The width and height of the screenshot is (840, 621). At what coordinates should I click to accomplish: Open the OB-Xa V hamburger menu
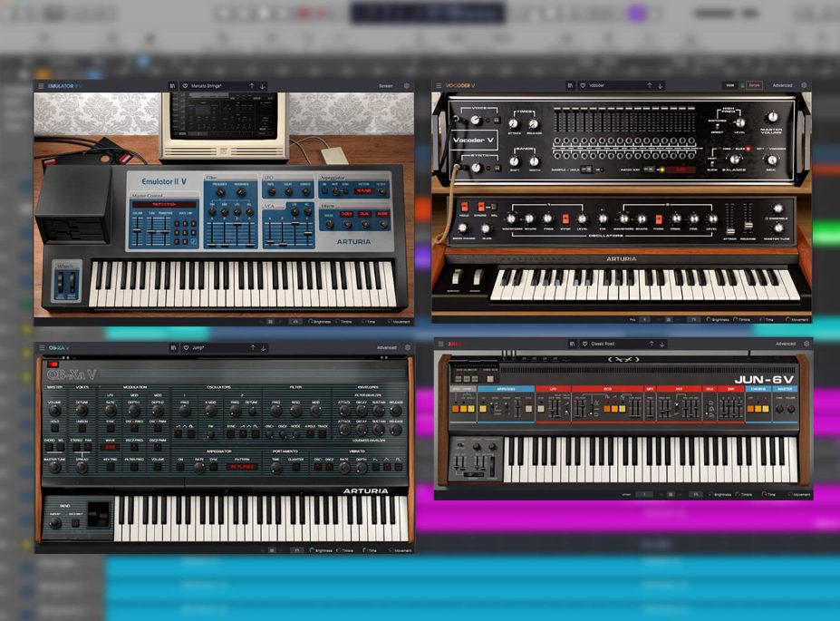(x=42, y=348)
